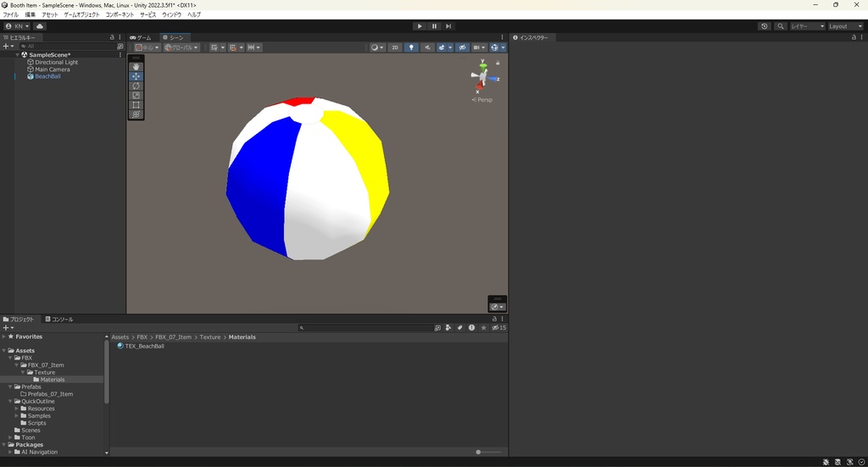Select Main Camera in hierarchy
This screenshot has height=467, width=868.
click(x=52, y=69)
